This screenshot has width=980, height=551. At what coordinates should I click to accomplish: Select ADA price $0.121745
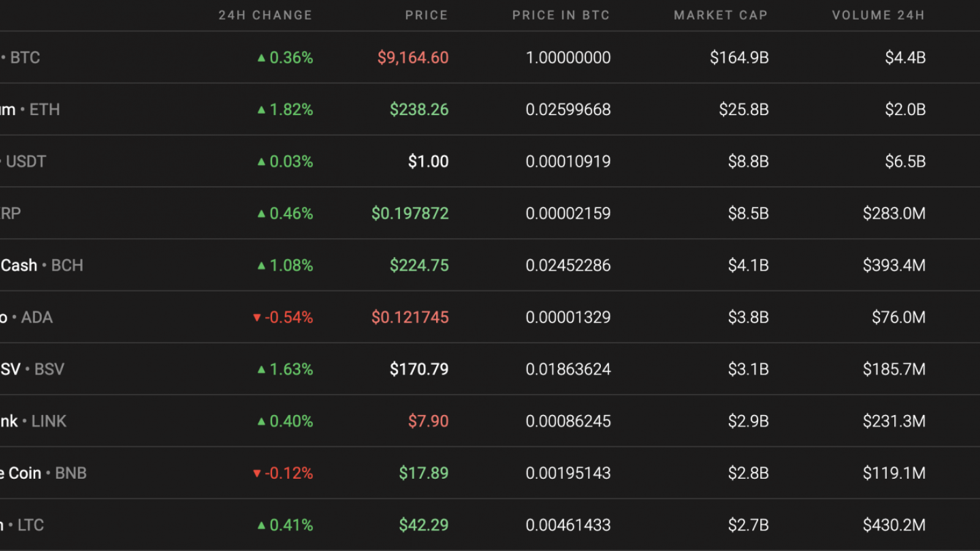[410, 317]
